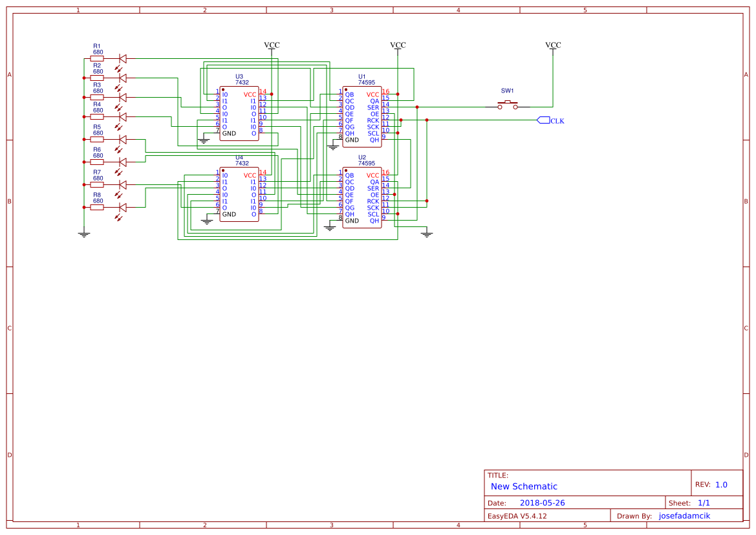
Task: Click the 'TITLE:' label in the title block
Action: coord(497,475)
